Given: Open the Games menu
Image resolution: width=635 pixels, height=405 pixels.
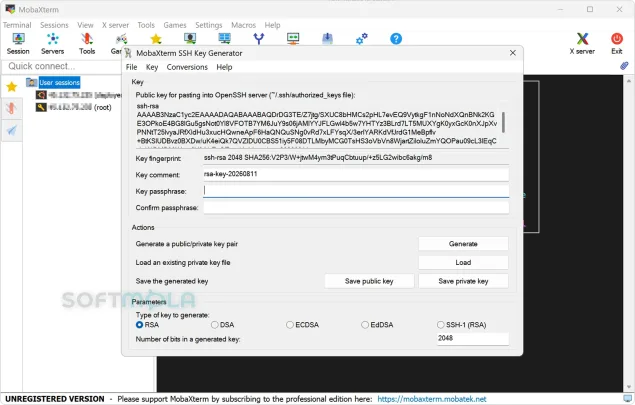Looking at the screenshot, I should [175, 25].
